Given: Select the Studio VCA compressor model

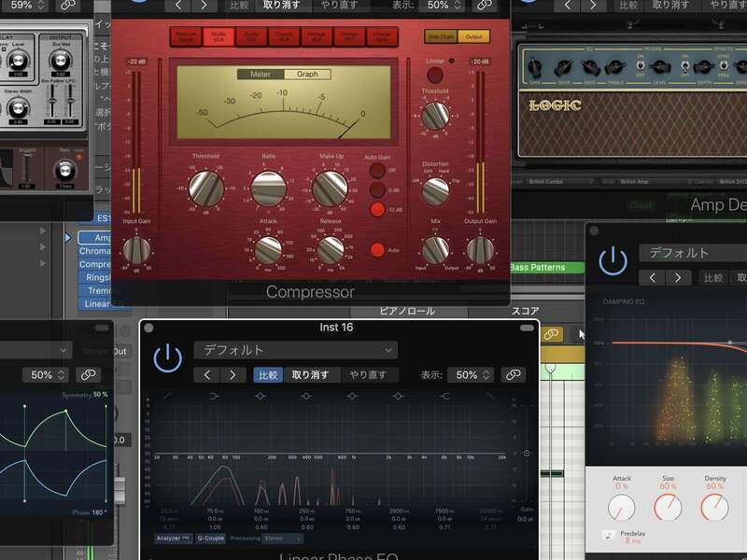Looking at the screenshot, I should coord(218,37).
